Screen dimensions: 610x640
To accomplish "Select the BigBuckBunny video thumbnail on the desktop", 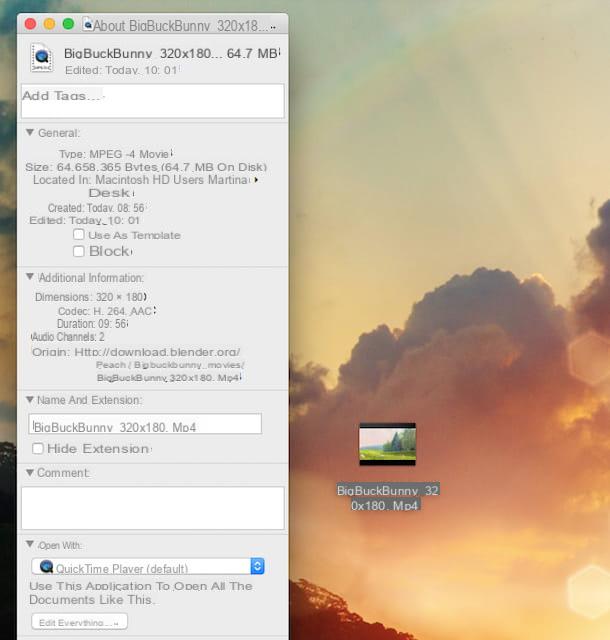I will (x=387, y=444).
